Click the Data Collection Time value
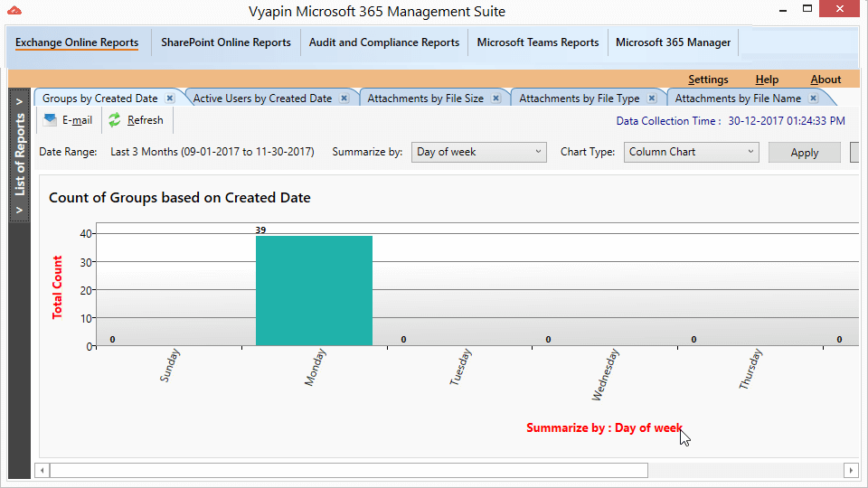This screenshot has height=488, width=868. click(x=786, y=120)
